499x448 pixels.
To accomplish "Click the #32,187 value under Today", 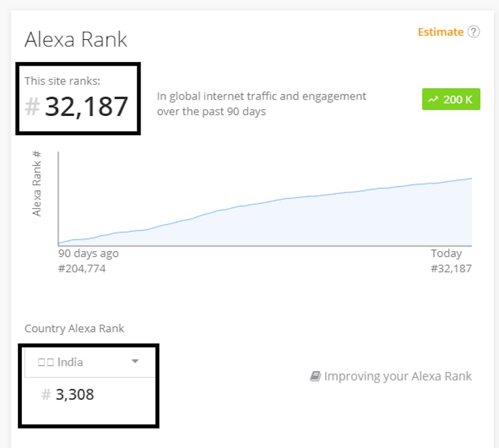I will pos(451,269).
